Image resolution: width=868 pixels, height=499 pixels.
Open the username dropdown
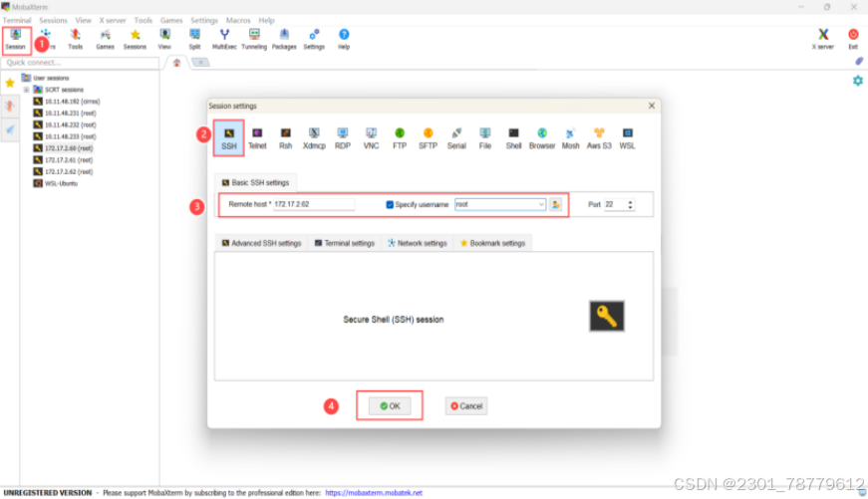541,205
